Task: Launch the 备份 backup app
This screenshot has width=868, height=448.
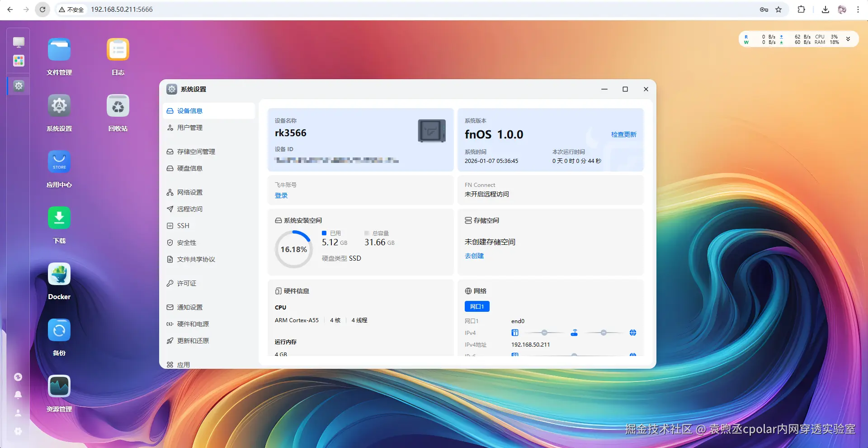Action: [x=59, y=330]
